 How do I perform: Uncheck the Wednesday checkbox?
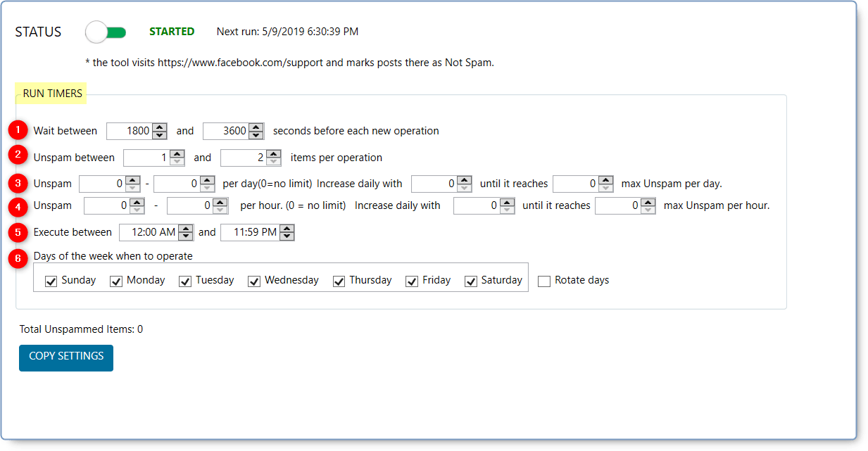point(253,281)
